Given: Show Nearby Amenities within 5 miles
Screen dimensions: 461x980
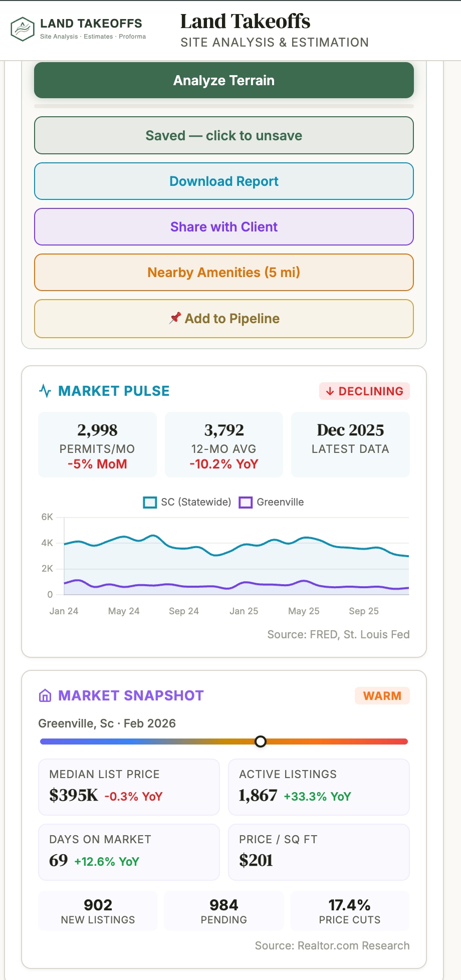Looking at the screenshot, I should (x=223, y=272).
